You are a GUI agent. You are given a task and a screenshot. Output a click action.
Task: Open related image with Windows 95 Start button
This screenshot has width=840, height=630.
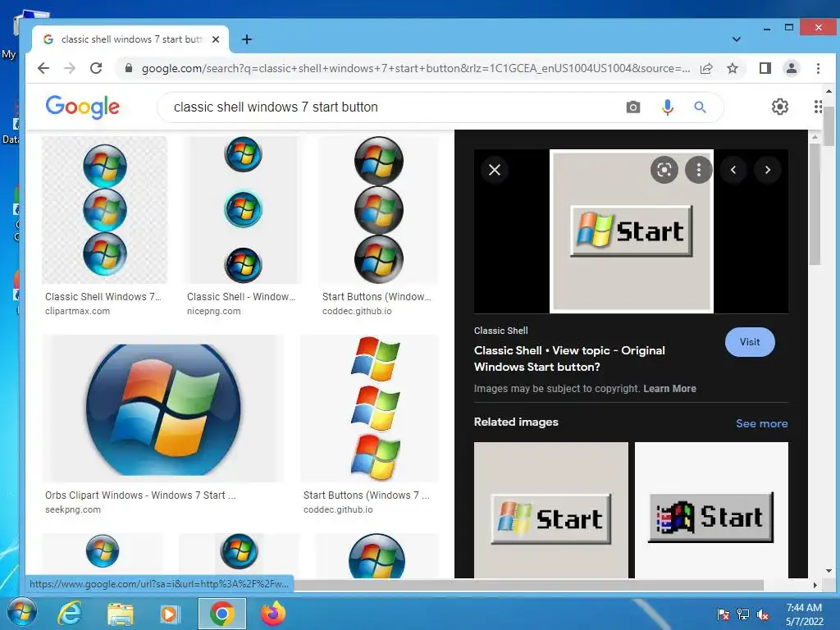point(711,509)
